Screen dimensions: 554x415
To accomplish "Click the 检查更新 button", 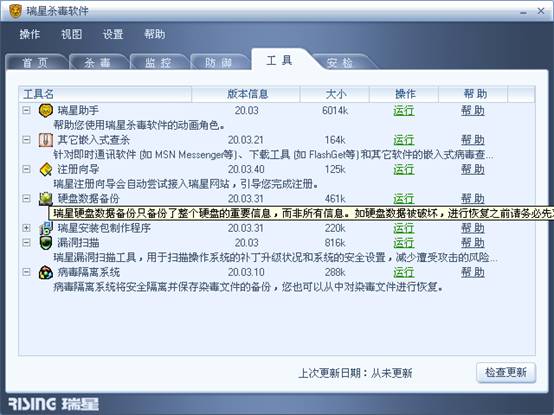I will (506, 372).
